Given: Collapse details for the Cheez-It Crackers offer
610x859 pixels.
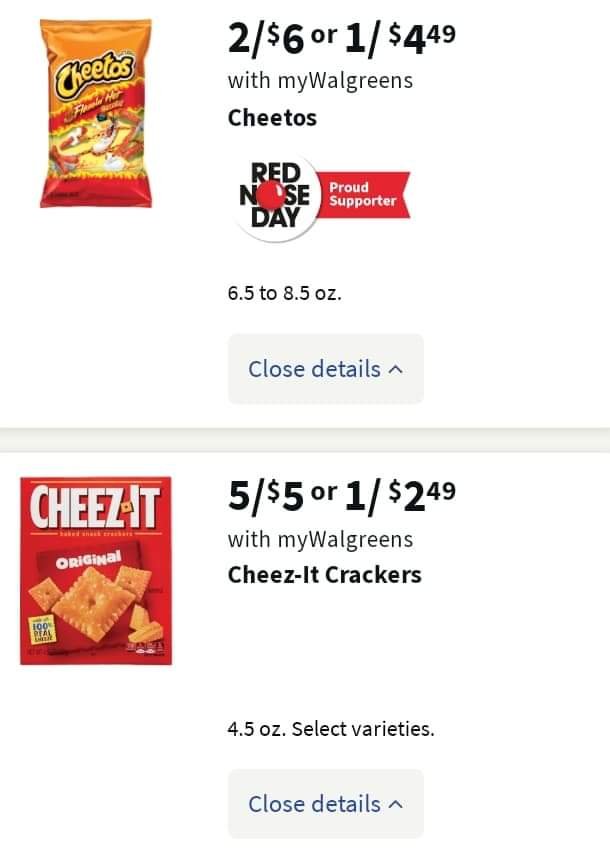Looking at the screenshot, I should click(x=326, y=804).
